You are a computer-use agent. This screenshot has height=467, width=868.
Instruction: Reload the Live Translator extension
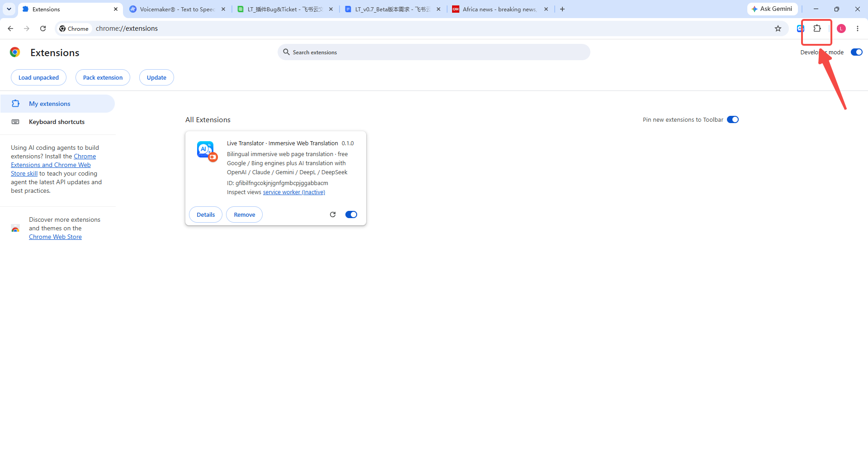pyautogui.click(x=333, y=214)
